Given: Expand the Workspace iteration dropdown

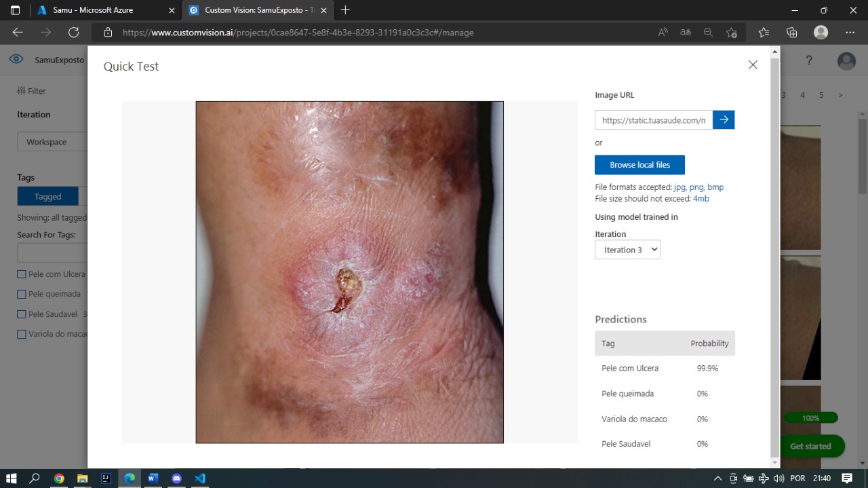Looking at the screenshot, I should 52,142.
